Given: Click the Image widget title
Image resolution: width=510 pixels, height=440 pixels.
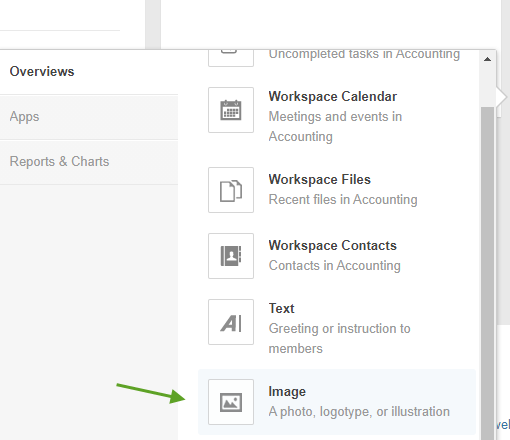Looking at the screenshot, I should pyautogui.click(x=287, y=392).
